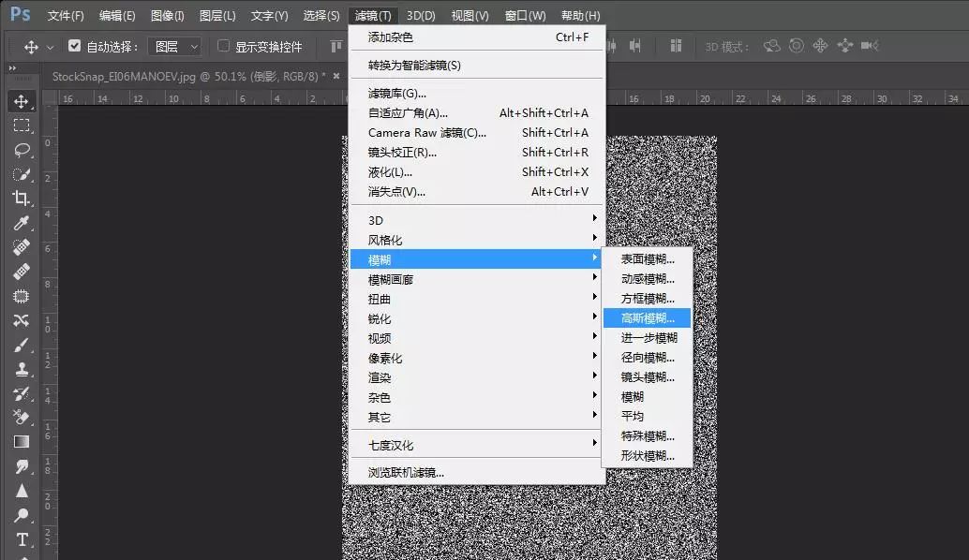Select the History Brush tool
Viewport: 969px width, 560px height.
pyautogui.click(x=22, y=393)
